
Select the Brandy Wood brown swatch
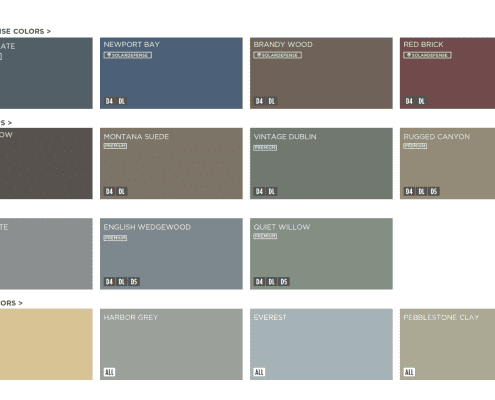click(x=321, y=73)
